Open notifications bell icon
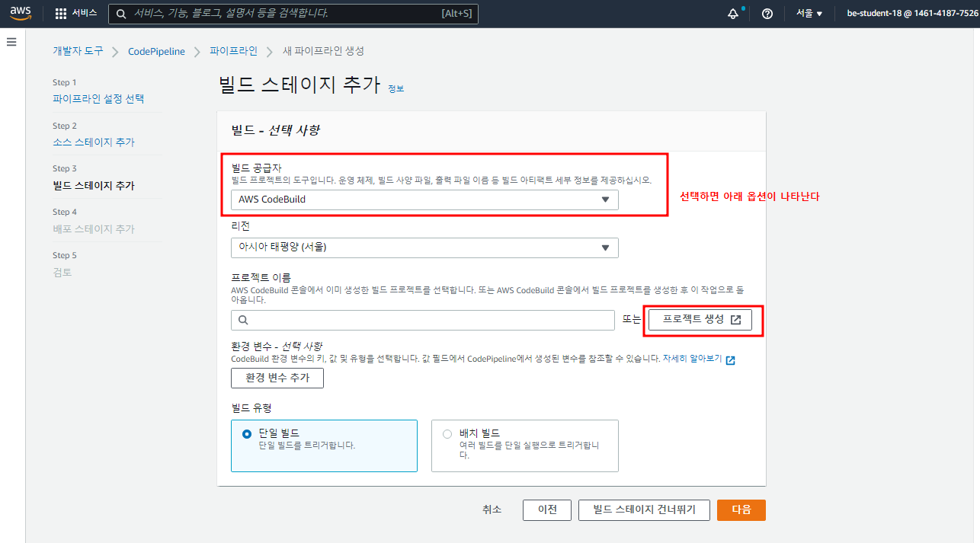The image size is (980, 543). [733, 14]
